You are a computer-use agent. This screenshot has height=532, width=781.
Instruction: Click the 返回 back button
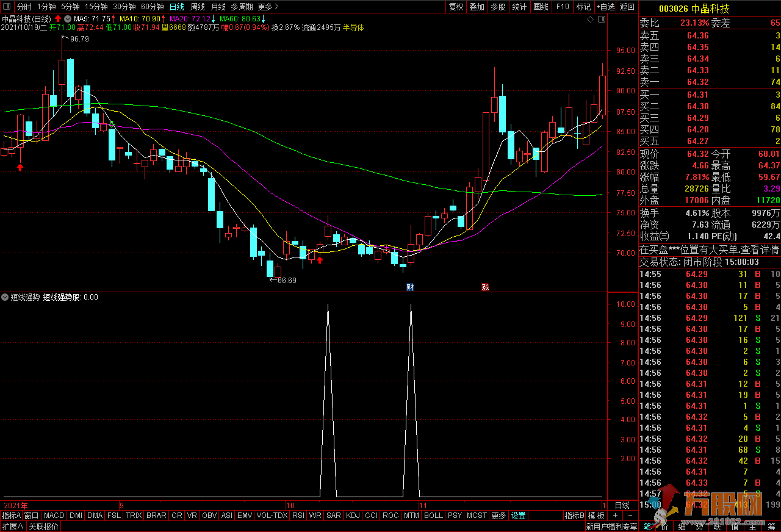[x=627, y=7]
